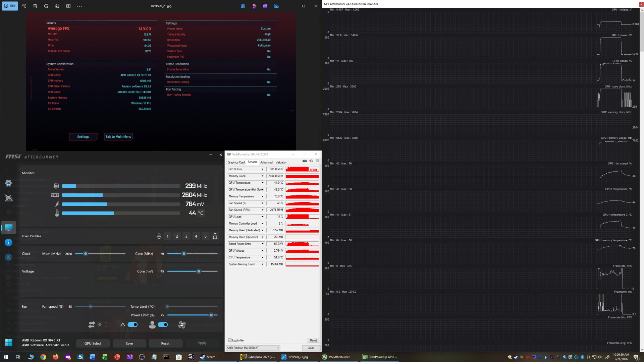Open Google Chrome from the taskbar
644x362 pixels.
click(x=43, y=357)
